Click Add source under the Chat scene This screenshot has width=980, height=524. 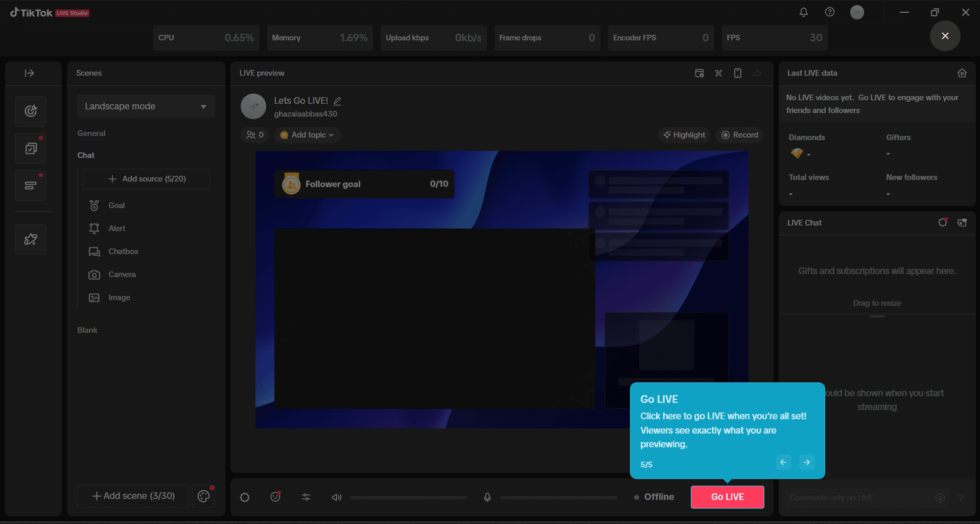146,179
